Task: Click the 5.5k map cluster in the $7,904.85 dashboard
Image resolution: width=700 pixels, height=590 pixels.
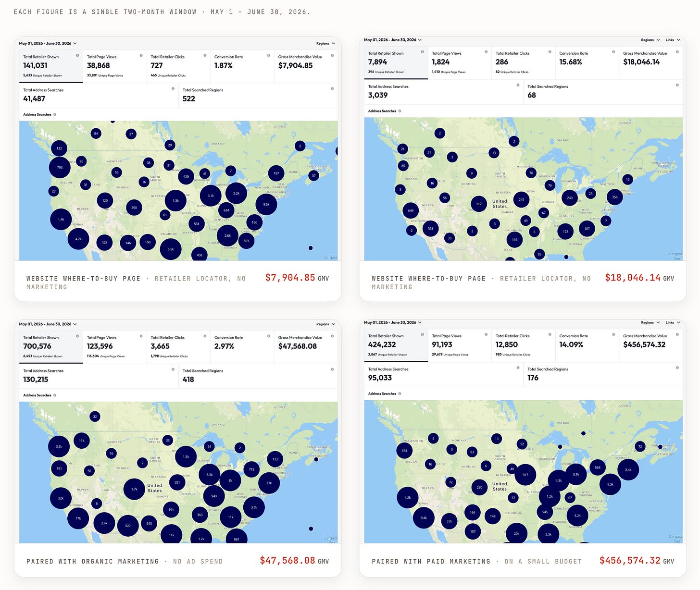Action: pos(171,249)
